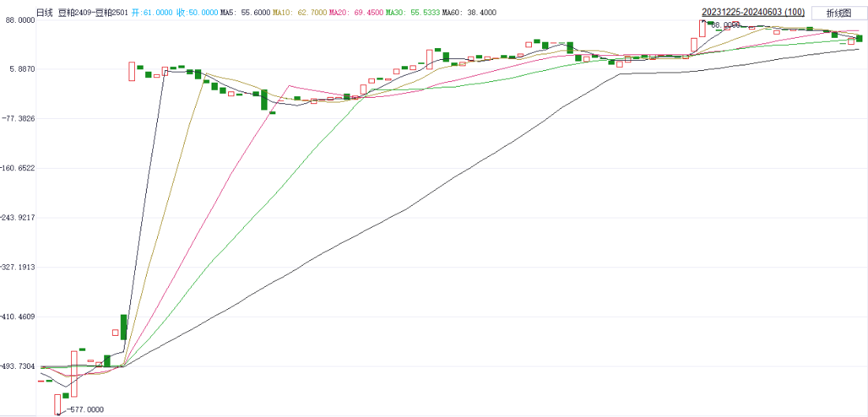The height and width of the screenshot is (417, 868).
Task: Click the MA5: 55.6000 indicator label
Action: pyautogui.click(x=245, y=12)
